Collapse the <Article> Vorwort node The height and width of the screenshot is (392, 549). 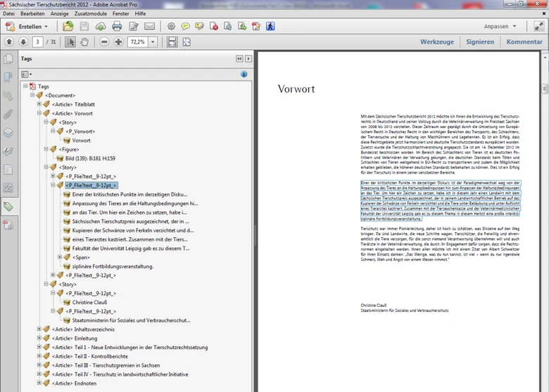pos(39,113)
